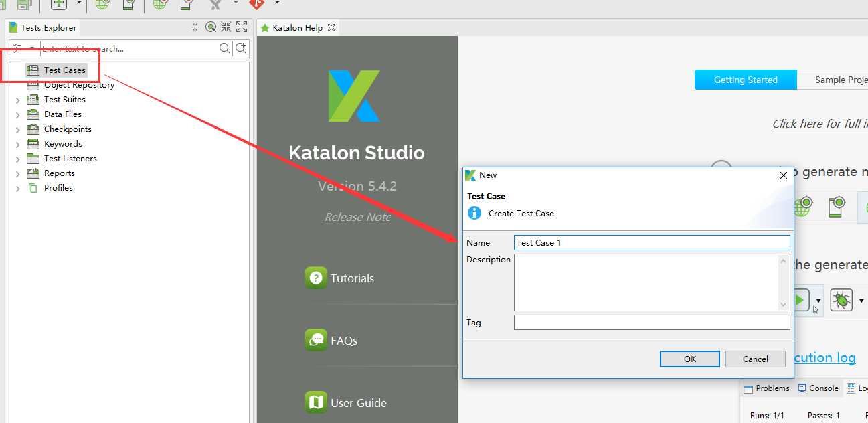868x423 pixels.
Task: Open the User Guide in the Katalon Help sidebar
Action: (346, 402)
